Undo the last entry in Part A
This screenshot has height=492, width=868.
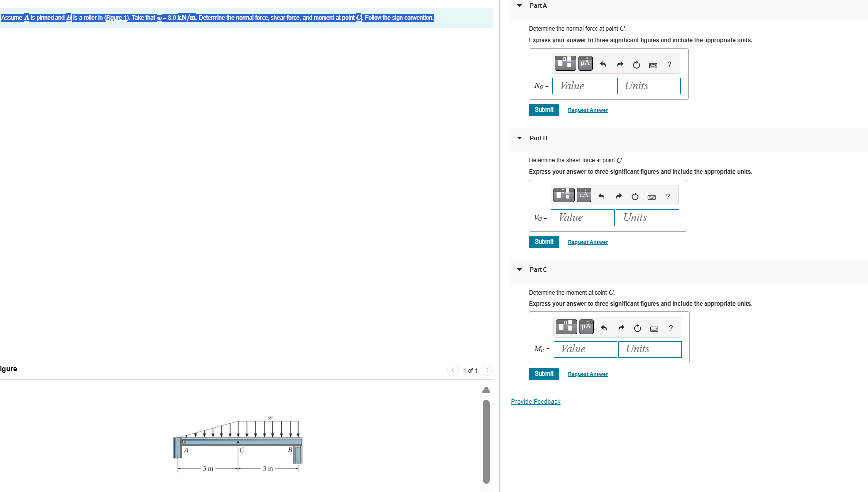602,64
